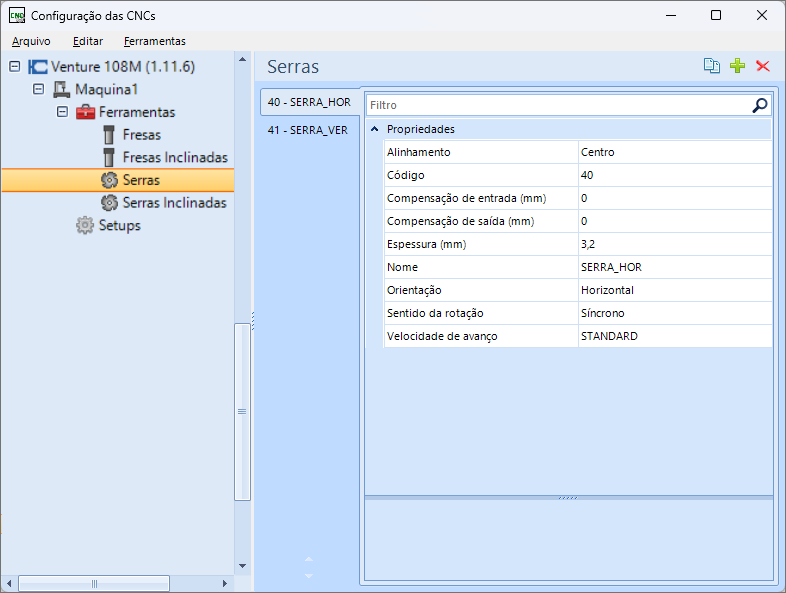Click the magnifier icon in the Filtro box
786x593 pixels.
coord(760,105)
